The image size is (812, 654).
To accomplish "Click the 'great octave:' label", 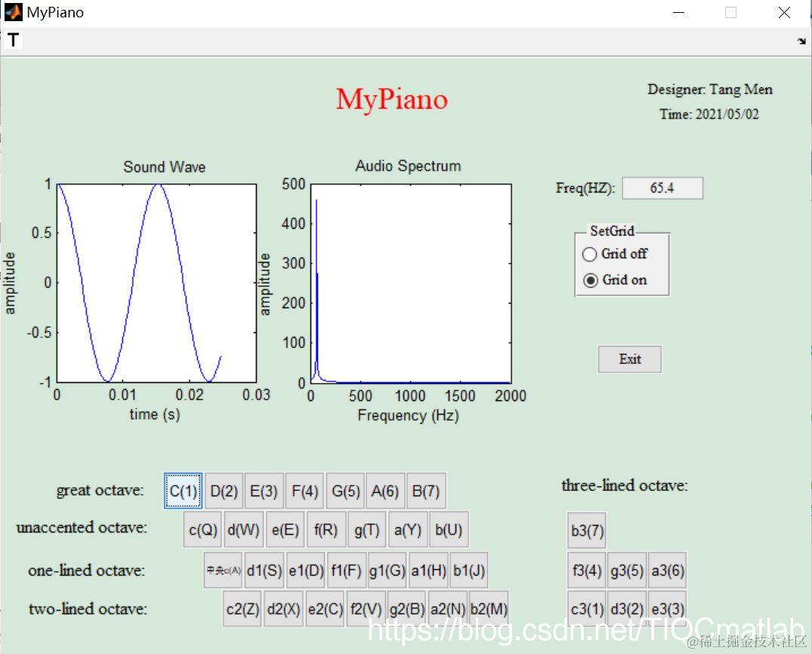I will coord(100,490).
